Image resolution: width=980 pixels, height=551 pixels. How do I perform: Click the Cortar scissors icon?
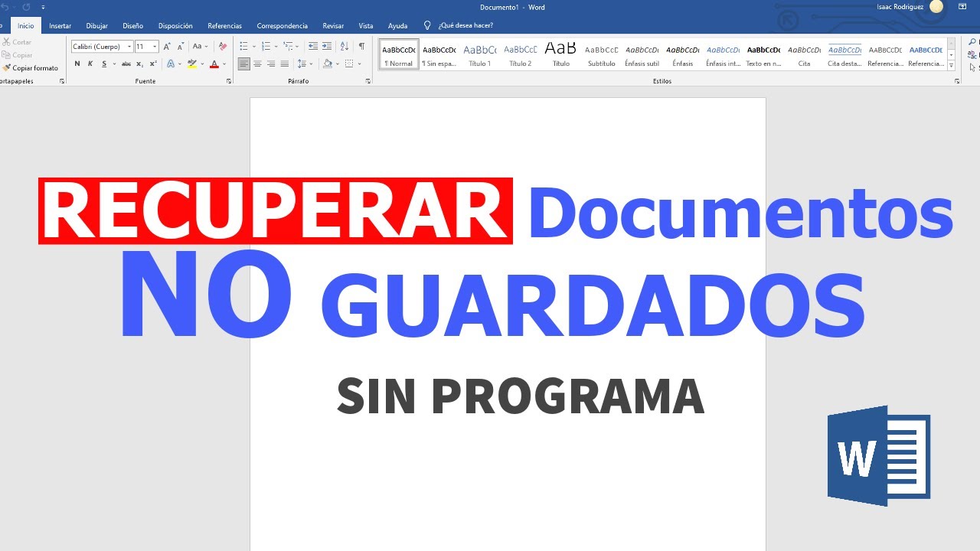click(x=6, y=42)
